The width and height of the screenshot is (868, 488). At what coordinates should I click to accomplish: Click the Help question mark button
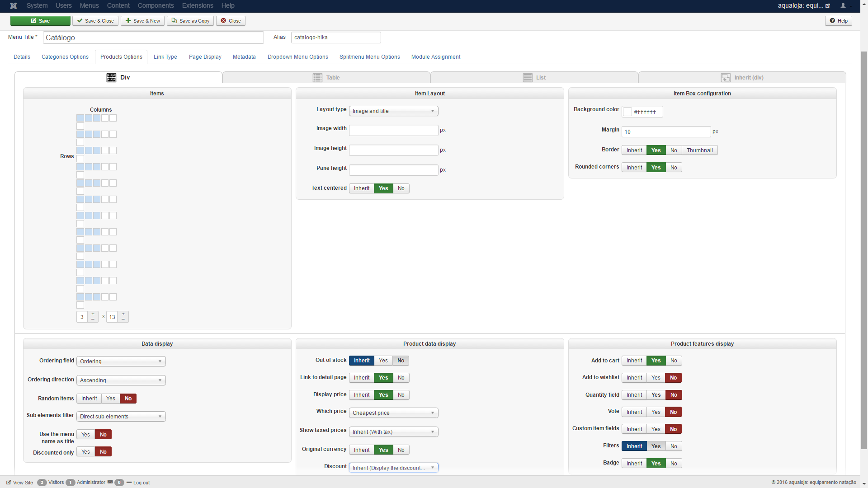(x=838, y=21)
